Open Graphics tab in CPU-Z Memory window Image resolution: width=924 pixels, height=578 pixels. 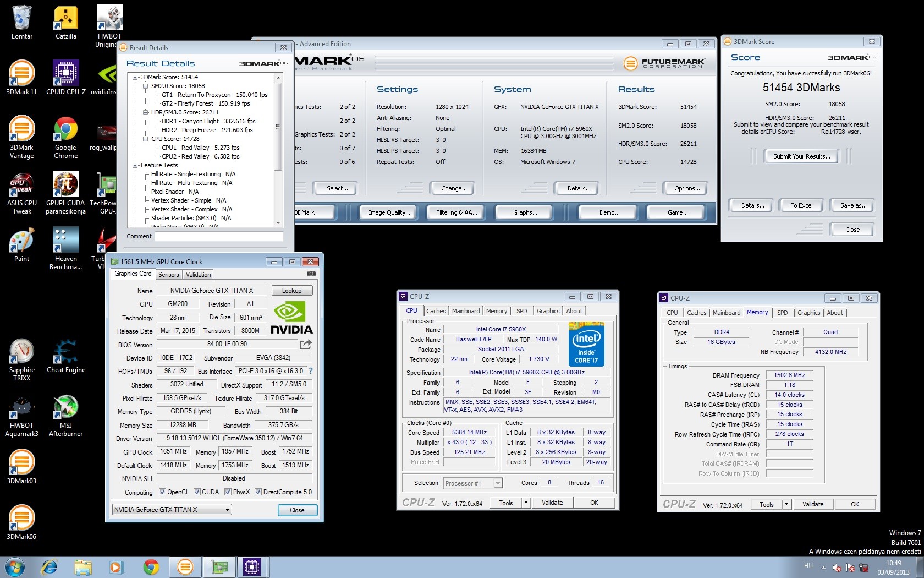pyautogui.click(x=809, y=313)
